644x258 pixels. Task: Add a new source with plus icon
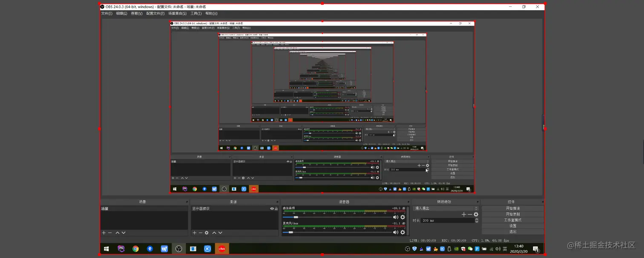(195, 233)
